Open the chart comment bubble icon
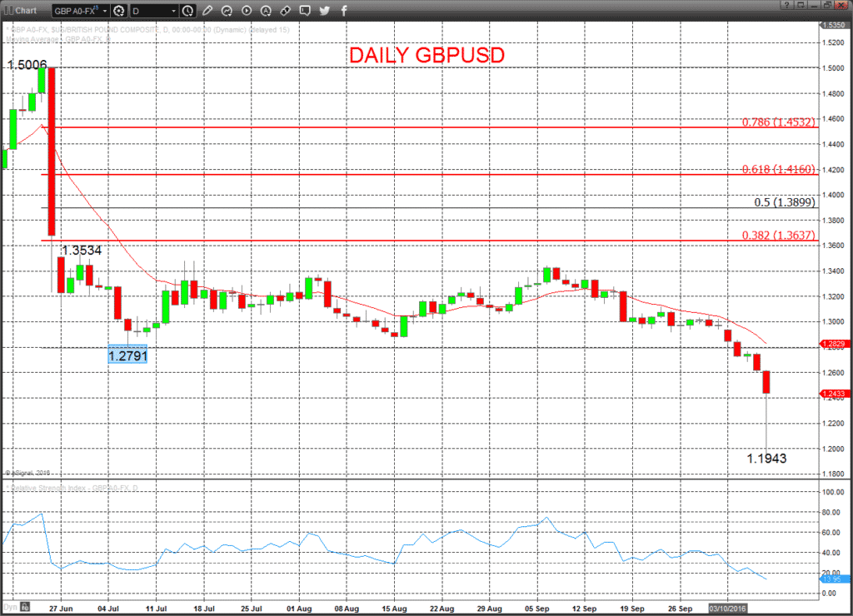 (305, 10)
